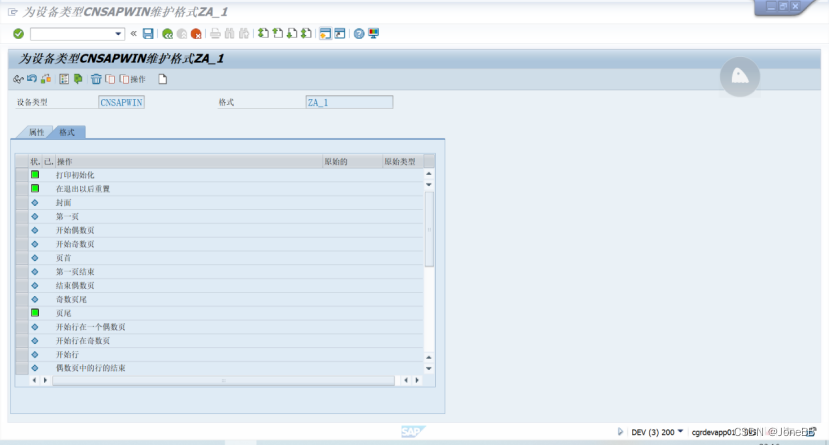
Task: Click the list settings grid icon
Action: (64, 79)
